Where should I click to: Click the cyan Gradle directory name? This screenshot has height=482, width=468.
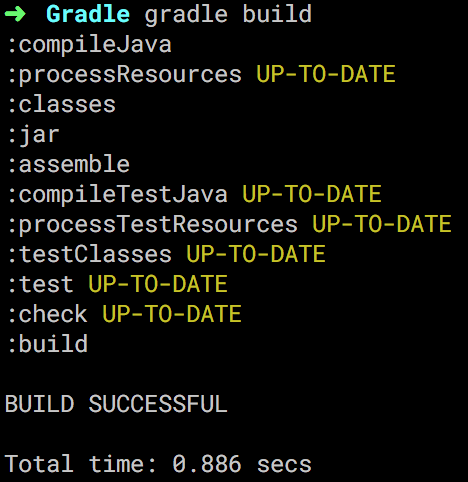[88, 14]
